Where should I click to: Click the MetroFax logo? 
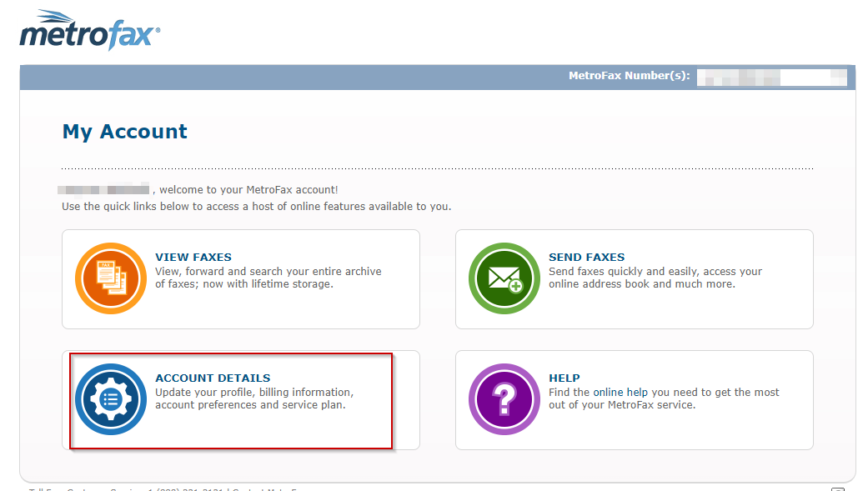90,31
